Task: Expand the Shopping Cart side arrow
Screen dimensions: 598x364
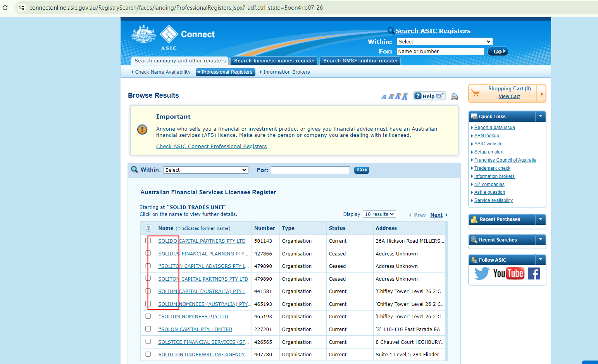Action: 541,94
